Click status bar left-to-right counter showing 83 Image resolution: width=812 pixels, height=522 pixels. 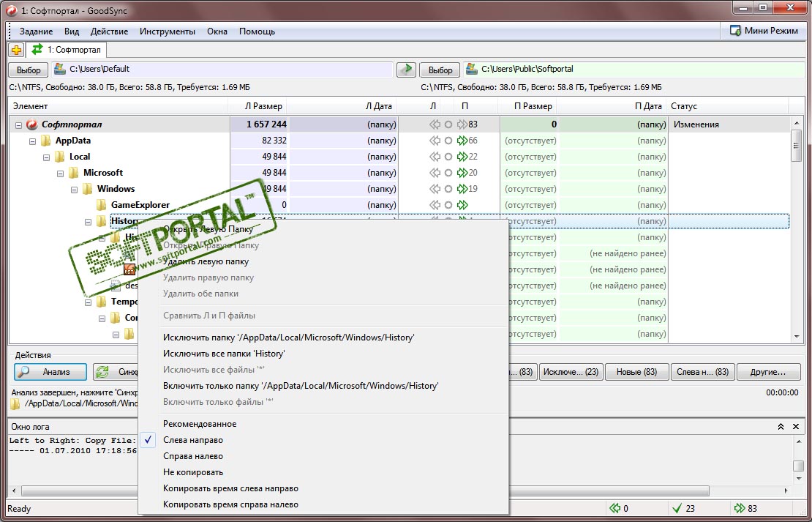(x=745, y=509)
